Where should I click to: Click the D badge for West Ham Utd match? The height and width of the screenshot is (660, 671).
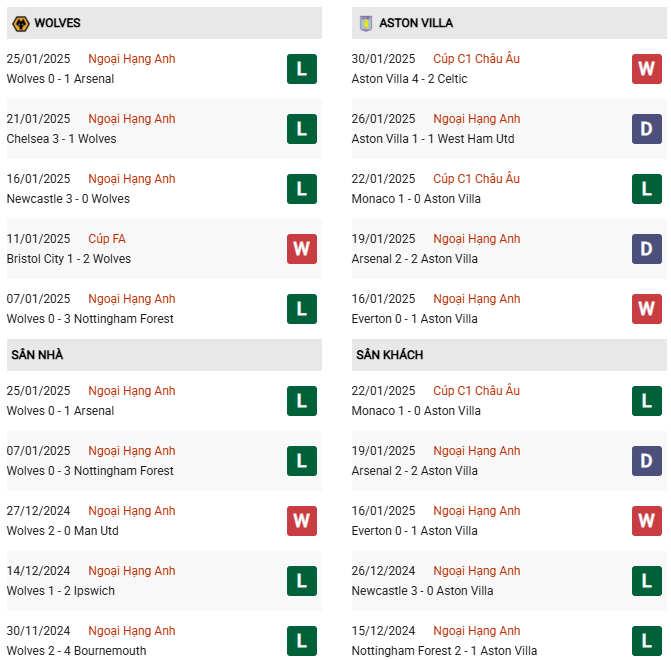tap(646, 129)
